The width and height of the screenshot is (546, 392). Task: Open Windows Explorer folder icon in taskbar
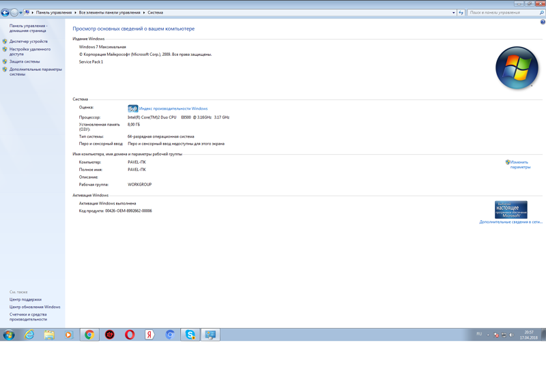point(49,335)
